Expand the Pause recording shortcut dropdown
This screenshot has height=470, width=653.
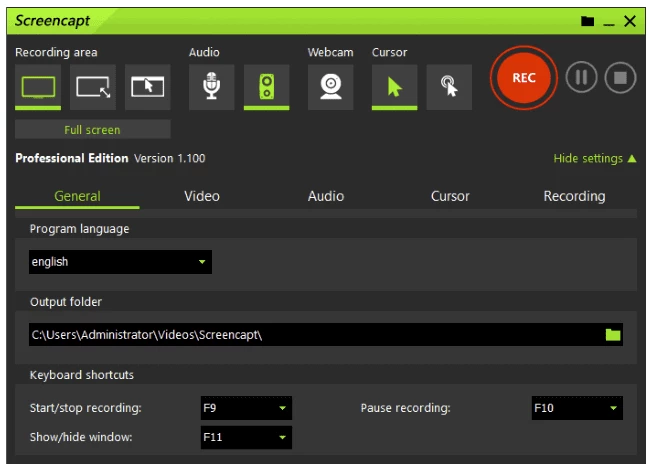tap(576, 408)
